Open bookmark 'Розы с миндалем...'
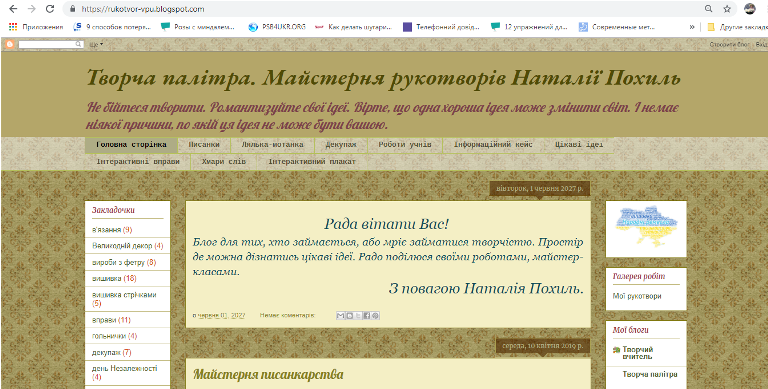The width and height of the screenshot is (768, 389). tap(198, 27)
